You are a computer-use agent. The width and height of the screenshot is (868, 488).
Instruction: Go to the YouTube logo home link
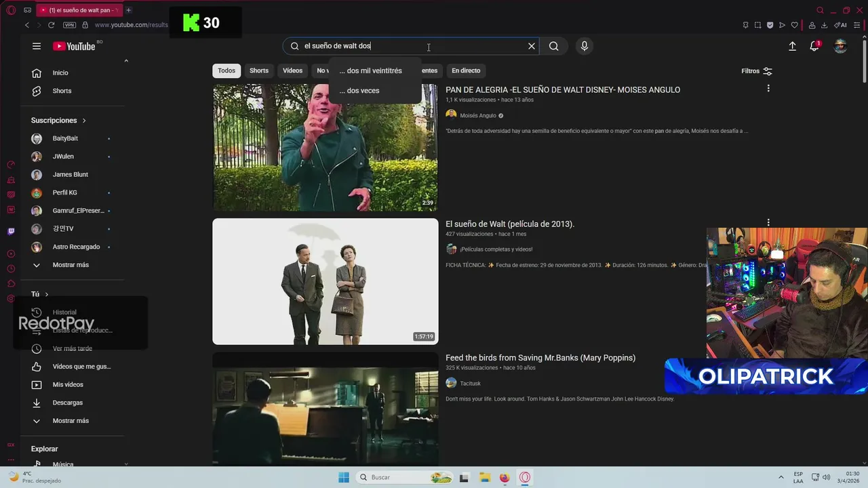coord(74,46)
